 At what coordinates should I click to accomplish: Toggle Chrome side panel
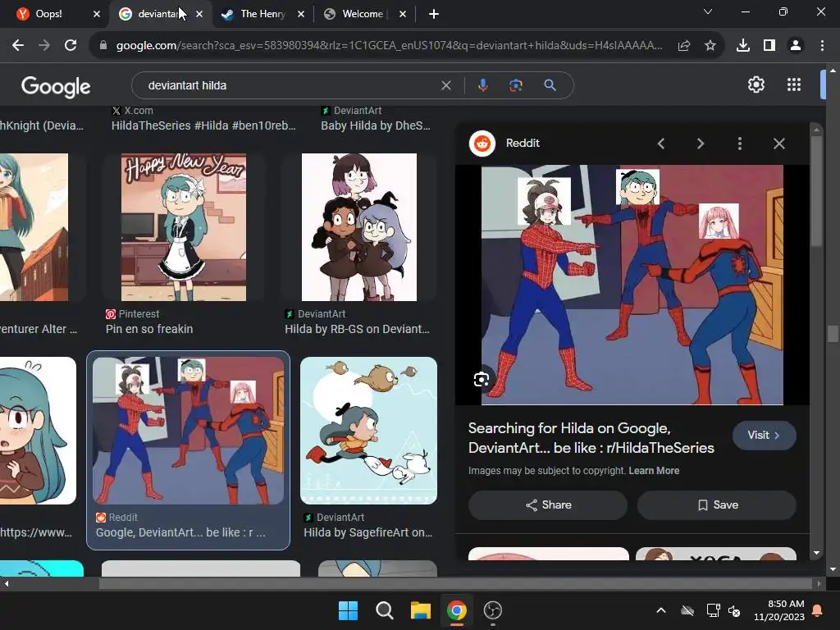pos(769,46)
